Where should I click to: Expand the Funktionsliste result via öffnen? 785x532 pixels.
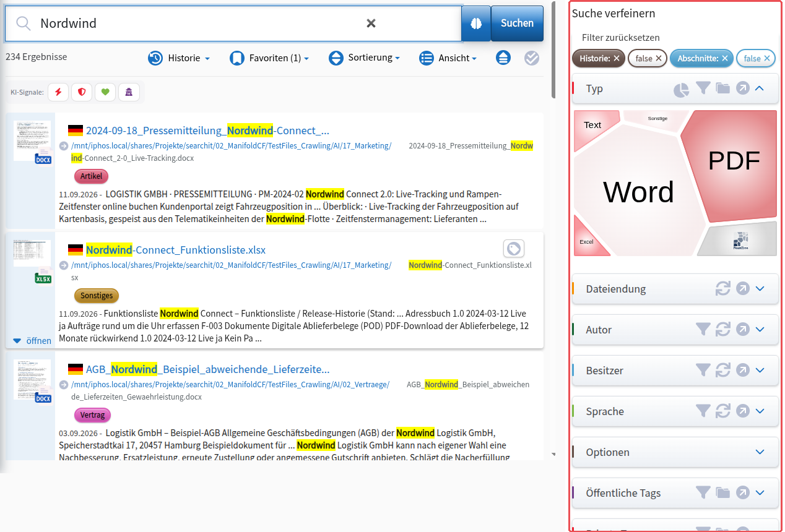(x=32, y=341)
